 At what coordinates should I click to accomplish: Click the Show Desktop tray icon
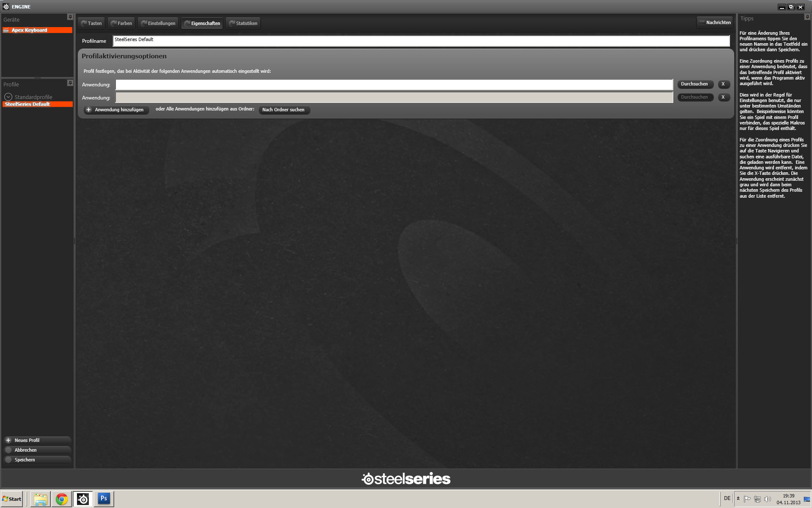click(x=807, y=500)
